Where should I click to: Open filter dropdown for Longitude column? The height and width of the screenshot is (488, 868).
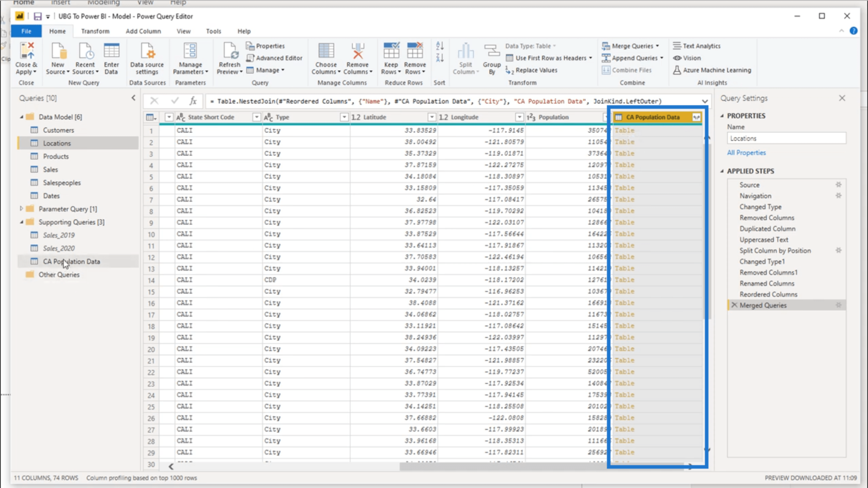(x=519, y=117)
